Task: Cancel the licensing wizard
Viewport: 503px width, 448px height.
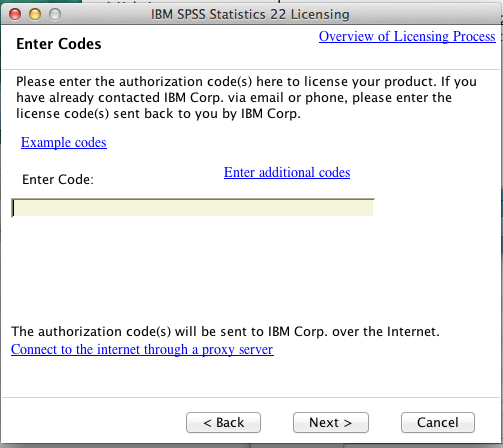Action: click(438, 423)
